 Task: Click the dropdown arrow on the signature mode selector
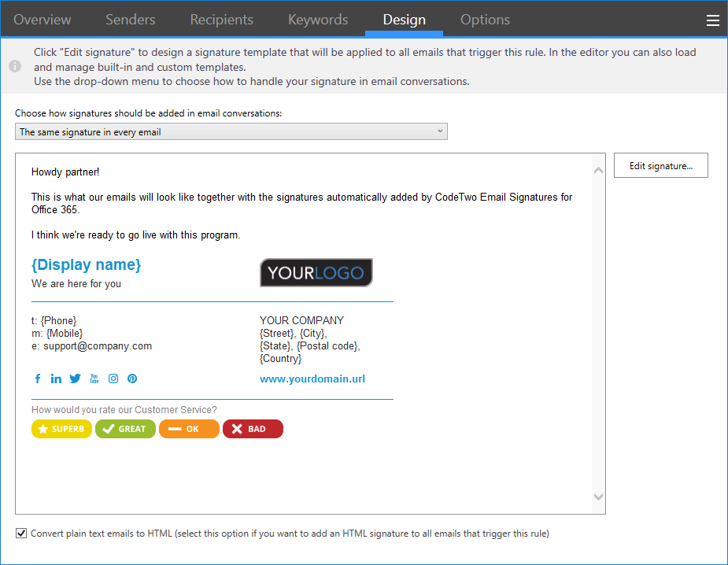click(439, 131)
